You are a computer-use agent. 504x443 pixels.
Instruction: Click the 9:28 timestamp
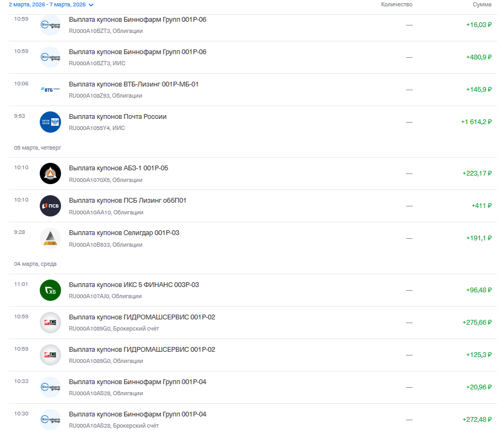pos(19,232)
